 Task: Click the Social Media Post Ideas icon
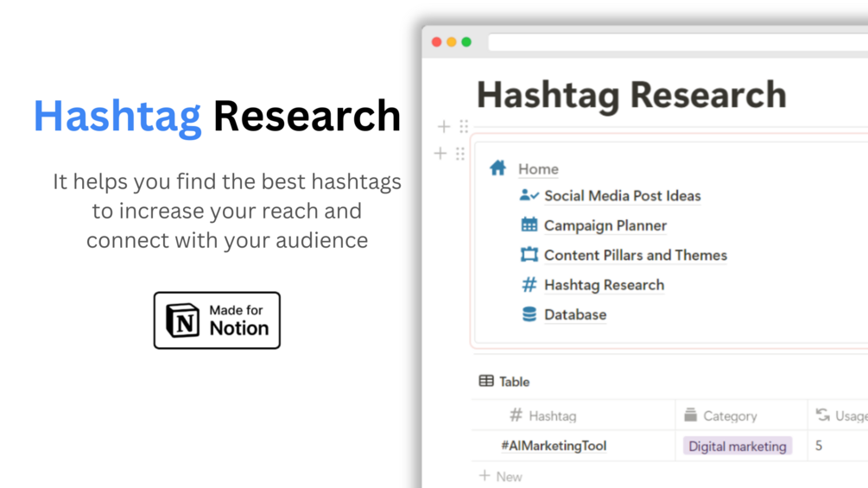[x=529, y=195]
